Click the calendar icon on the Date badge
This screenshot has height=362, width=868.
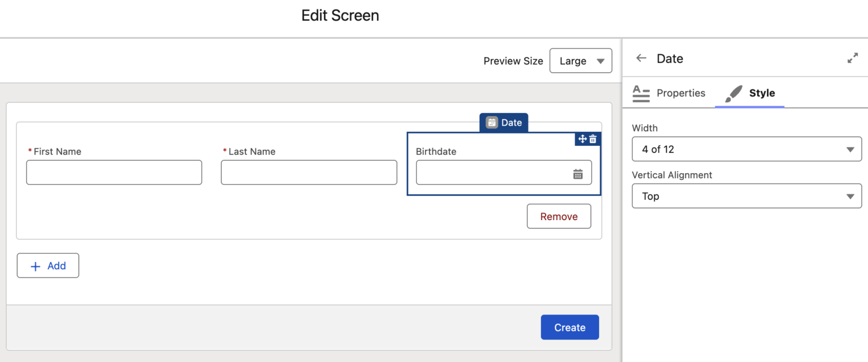pyautogui.click(x=492, y=122)
